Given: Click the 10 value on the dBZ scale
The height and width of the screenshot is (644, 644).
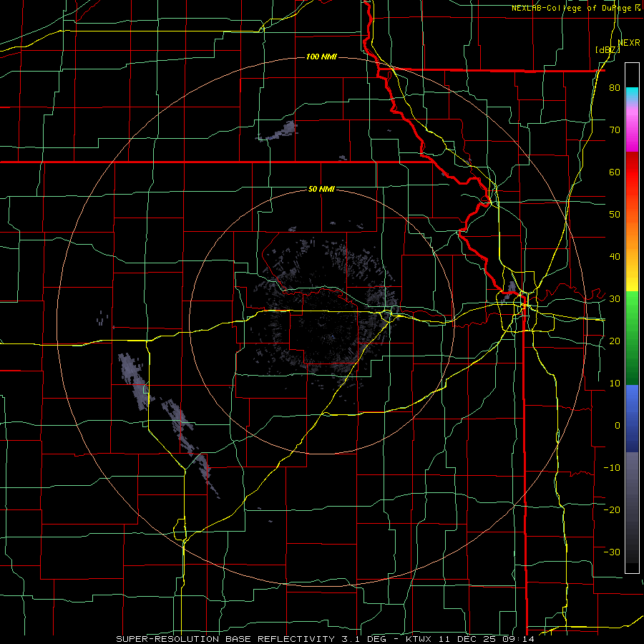Looking at the screenshot, I should click(615, 384).
